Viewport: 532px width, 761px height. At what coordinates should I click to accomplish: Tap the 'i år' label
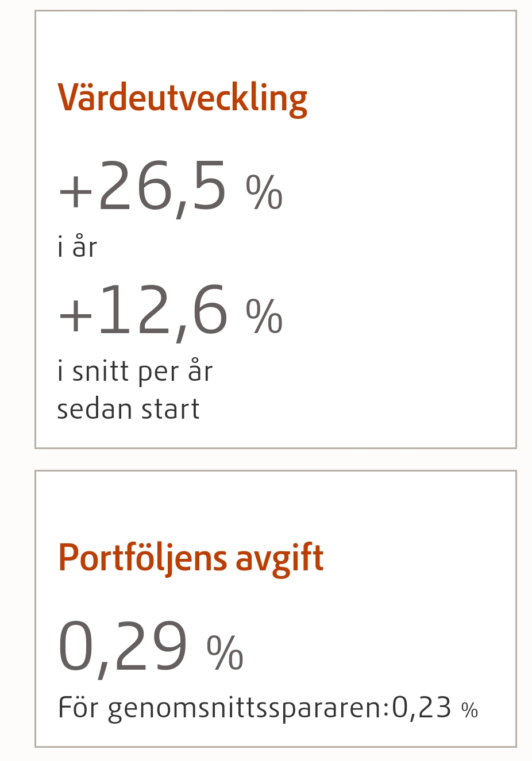click(77, 247)
